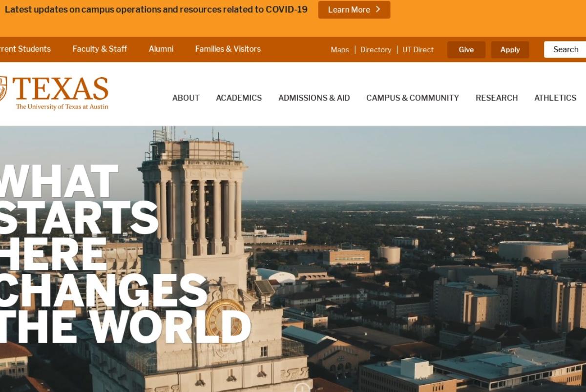This screenshot has width=586, height=392.
Task: Click the Give button
Action: tap(466, 50)
